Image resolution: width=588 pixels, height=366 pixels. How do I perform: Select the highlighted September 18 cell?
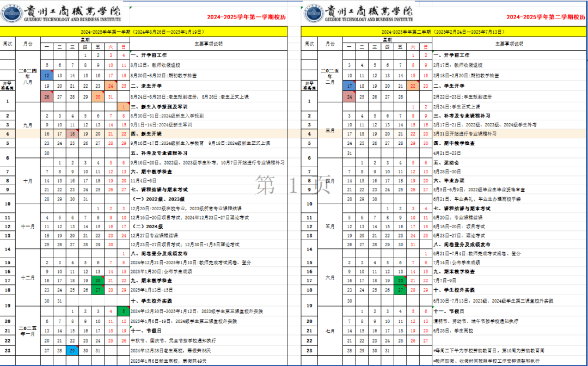[72, 133]
